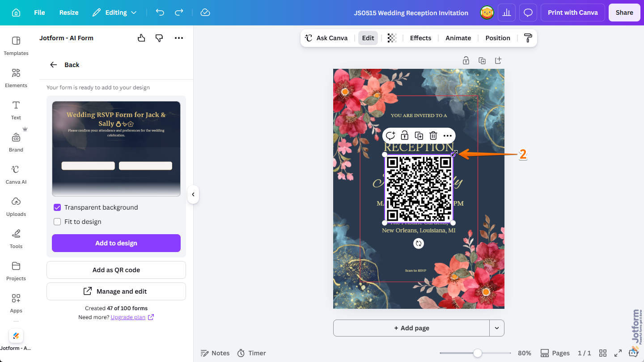Viewport: 644px width, 362px height.
Task: Check cloud save status icon
Action: coord(205,13)
